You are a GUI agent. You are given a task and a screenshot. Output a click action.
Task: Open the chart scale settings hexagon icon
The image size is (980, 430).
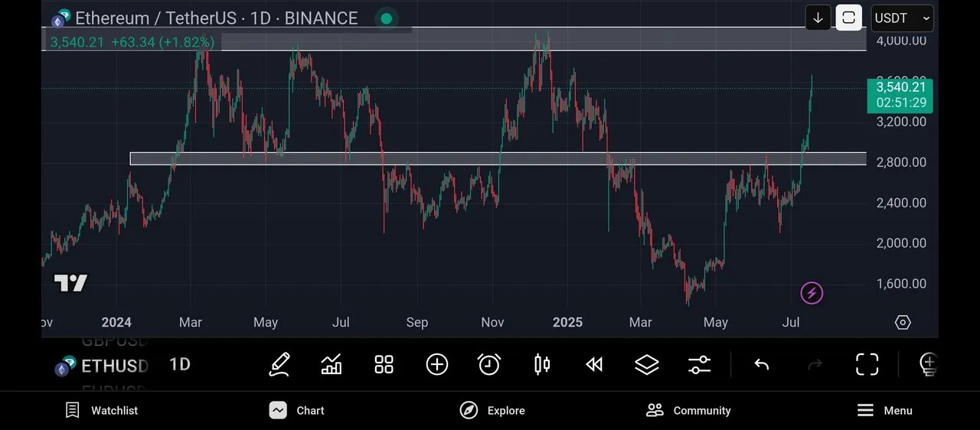click(x=903, y=322)
